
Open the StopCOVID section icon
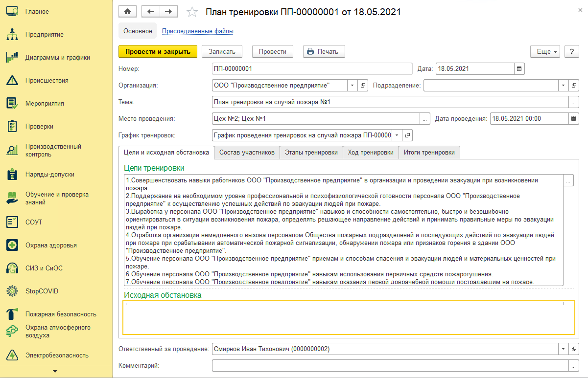click(12, 291)
